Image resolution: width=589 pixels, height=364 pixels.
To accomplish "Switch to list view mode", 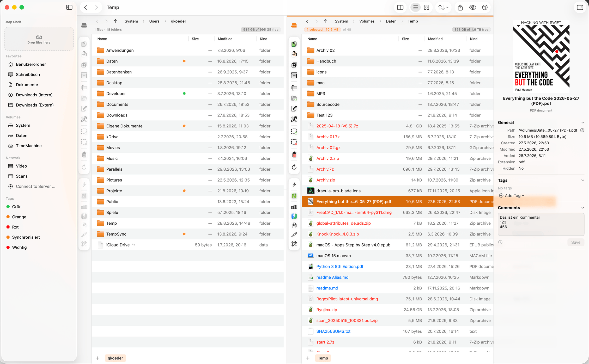I will pos(415,8).
